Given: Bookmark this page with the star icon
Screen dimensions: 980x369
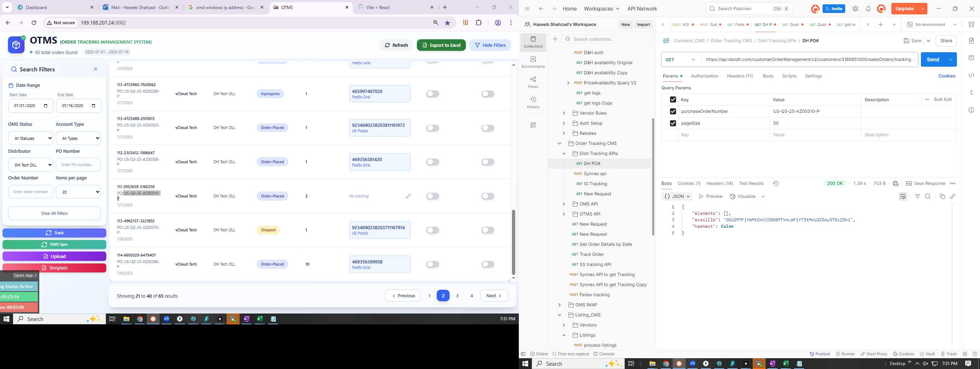Looking at the screenshot, I should [447, 23].
